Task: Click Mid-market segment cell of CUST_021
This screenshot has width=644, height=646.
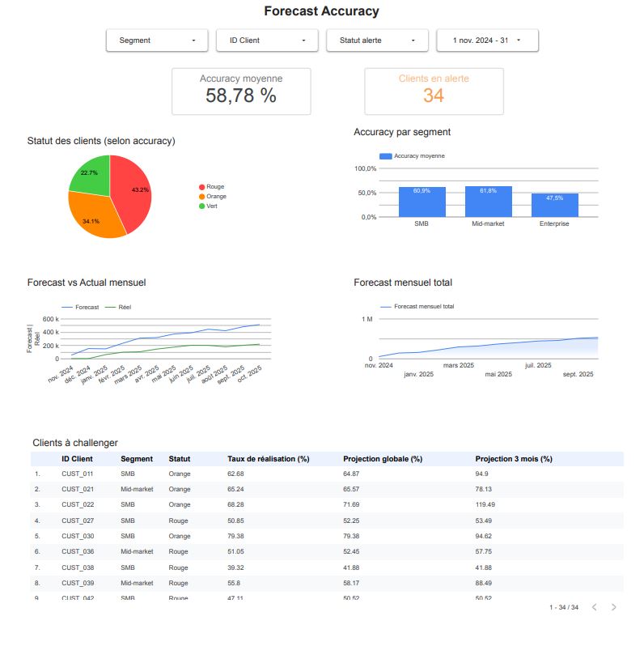Action: pyautogui.click(x=137, y=490)
